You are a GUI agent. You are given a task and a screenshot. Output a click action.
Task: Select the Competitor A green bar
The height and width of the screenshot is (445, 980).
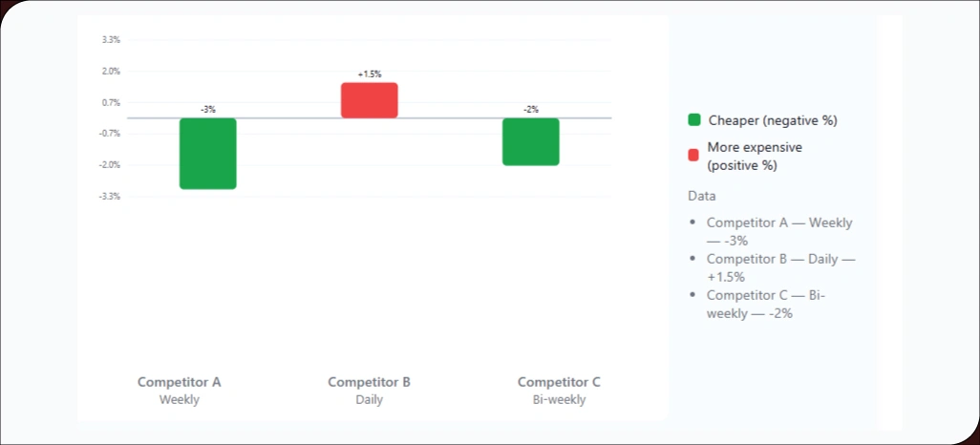(x=208, y=154)
